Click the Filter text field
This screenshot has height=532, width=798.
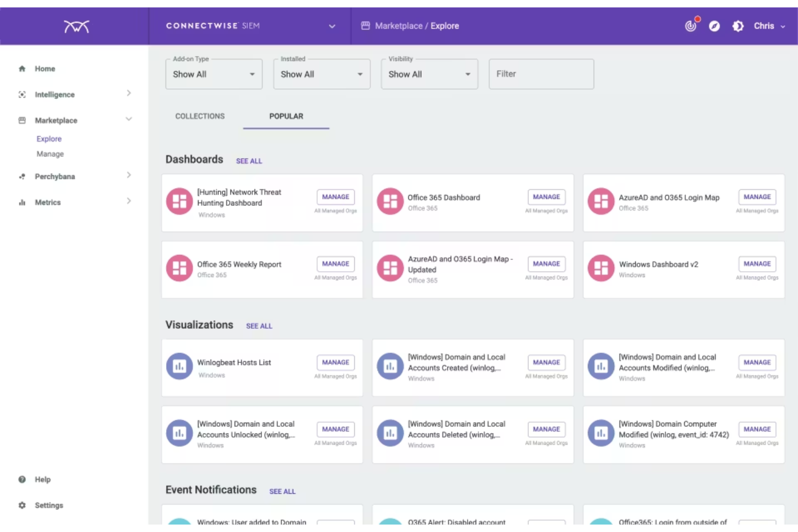pyautogui.click(x=541, y=74)
